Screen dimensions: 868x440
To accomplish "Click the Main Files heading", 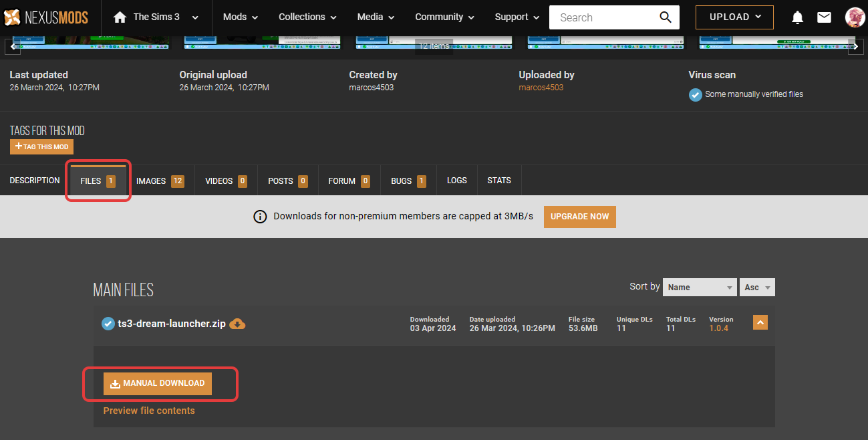I will (124, 290).
